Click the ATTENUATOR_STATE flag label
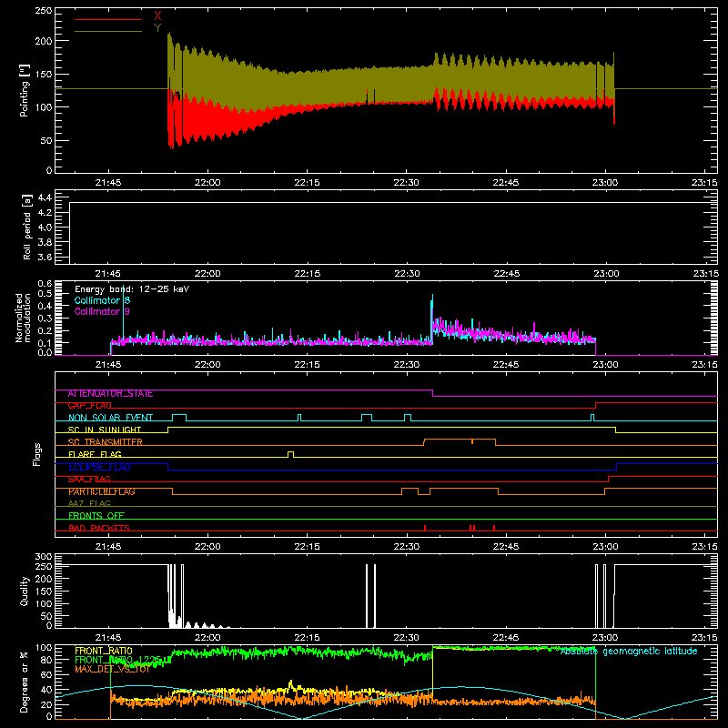Image resolution: width=728 pixels, height=728 pixels. pos(110,394)
